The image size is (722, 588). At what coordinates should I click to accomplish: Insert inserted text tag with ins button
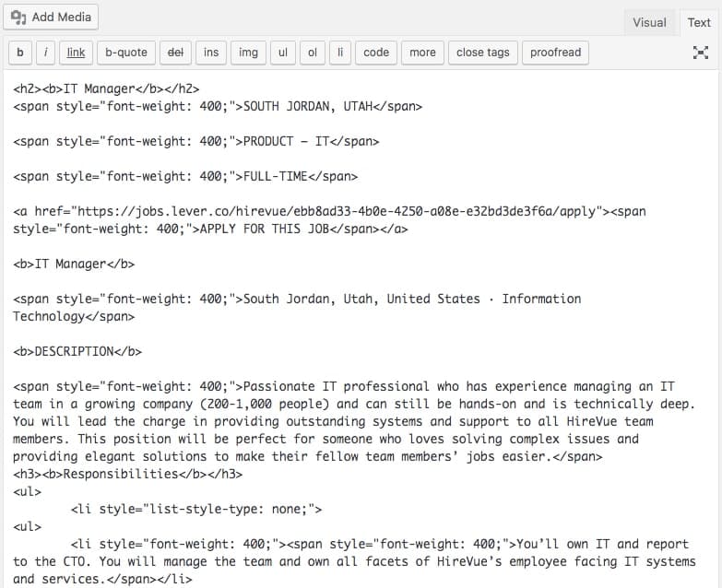(211, 53)
